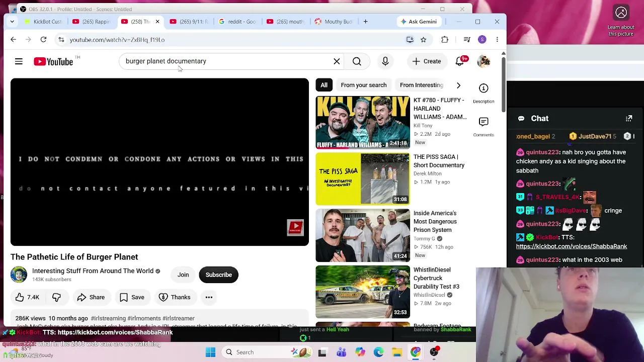This screenshot has width=644, height=362.
Task: Open Chrome media controls icon
Action: 467,40
